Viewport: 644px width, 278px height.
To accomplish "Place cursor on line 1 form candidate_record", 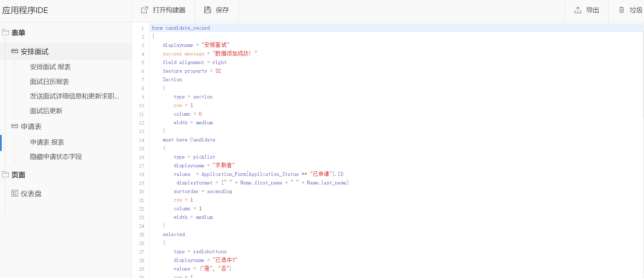I will click(181, 28).
